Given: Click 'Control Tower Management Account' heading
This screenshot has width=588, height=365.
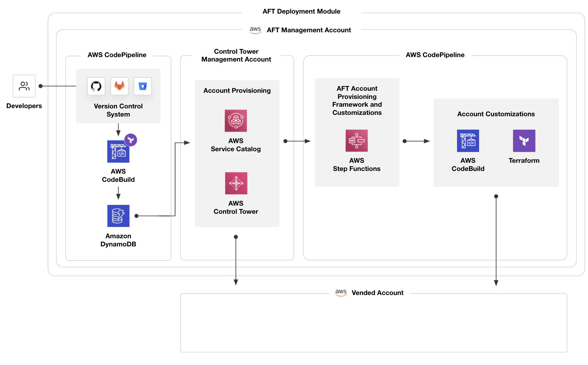Looking at the screenshot, I should (x=236, y=55).
